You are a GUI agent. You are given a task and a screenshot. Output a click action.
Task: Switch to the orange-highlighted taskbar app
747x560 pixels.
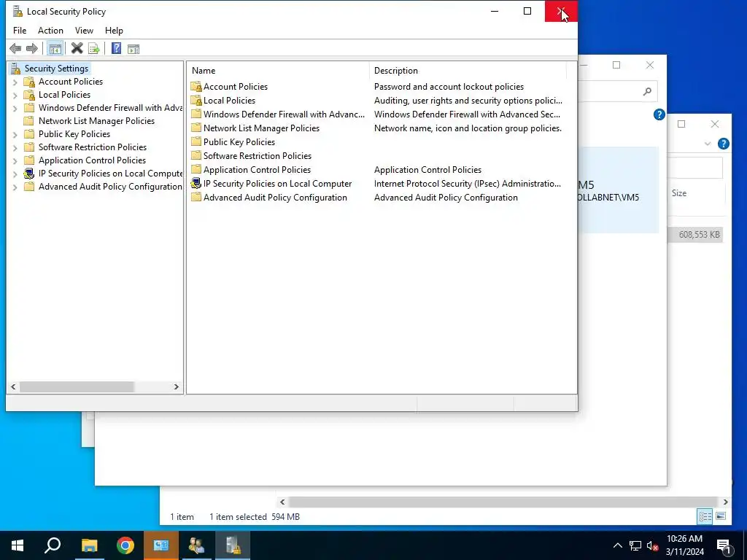coord(161,545)
